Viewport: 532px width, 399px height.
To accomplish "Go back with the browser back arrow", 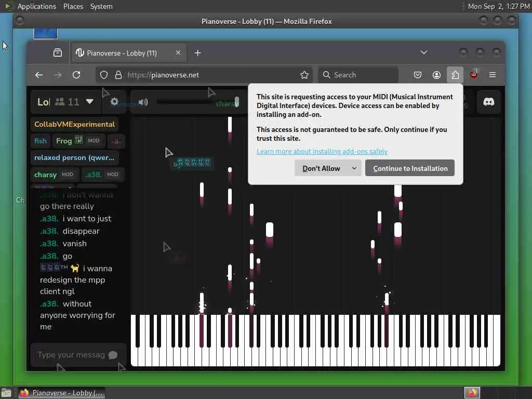I will tap(39, 75).
